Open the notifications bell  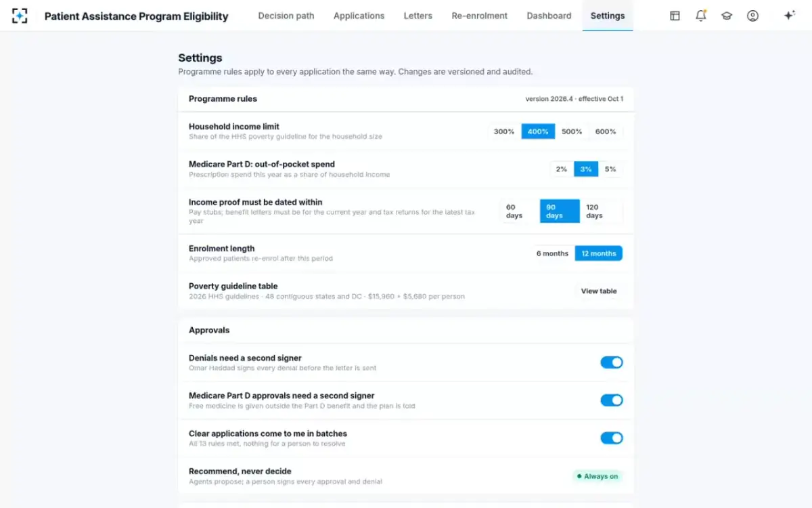701,16
